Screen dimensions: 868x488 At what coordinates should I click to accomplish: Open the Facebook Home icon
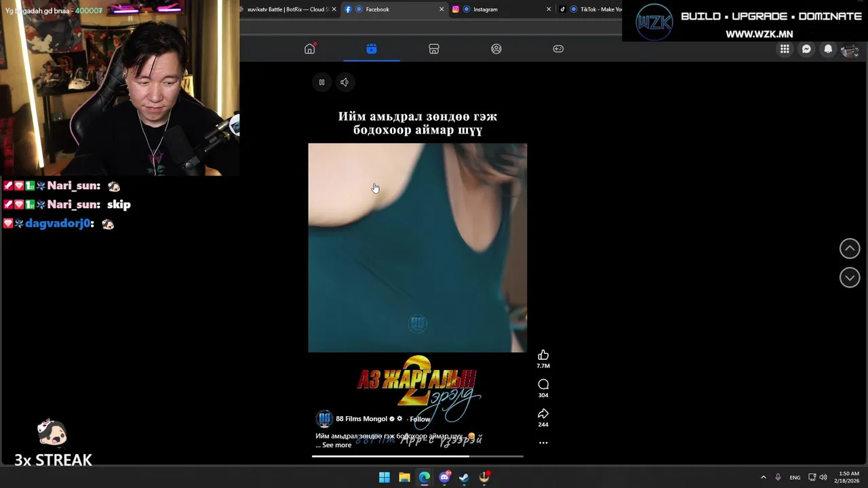(310, 49)
